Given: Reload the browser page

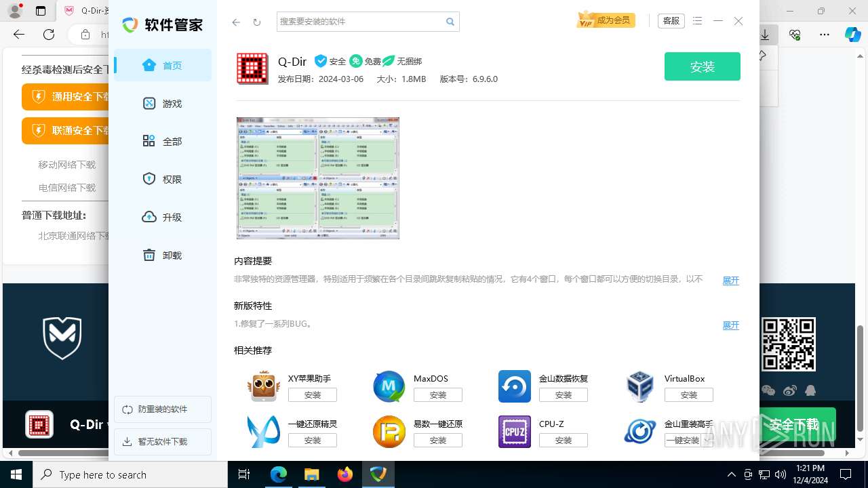Looking at the screenshot, I should point(49,35).
